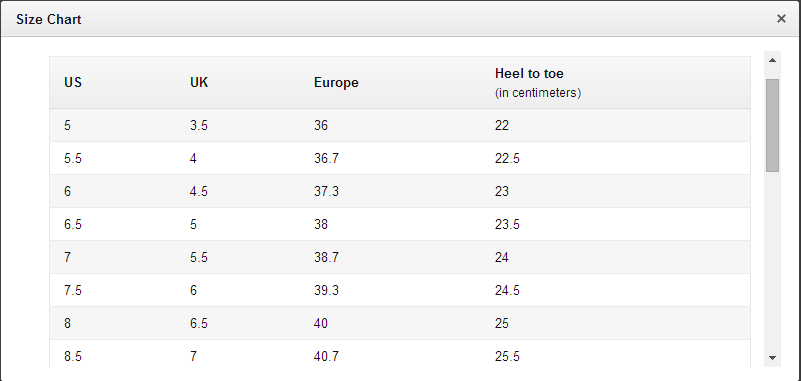Click the 25.5 centimeters value
Image resolution: width=801 pixels, height=381 pixels.
tap(507, 356)
